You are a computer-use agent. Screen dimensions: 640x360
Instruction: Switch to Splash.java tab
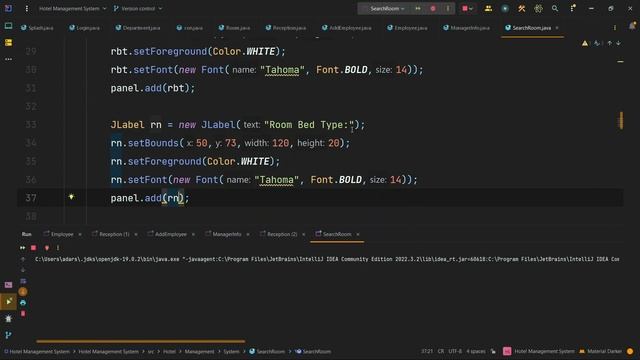[37, 28]
